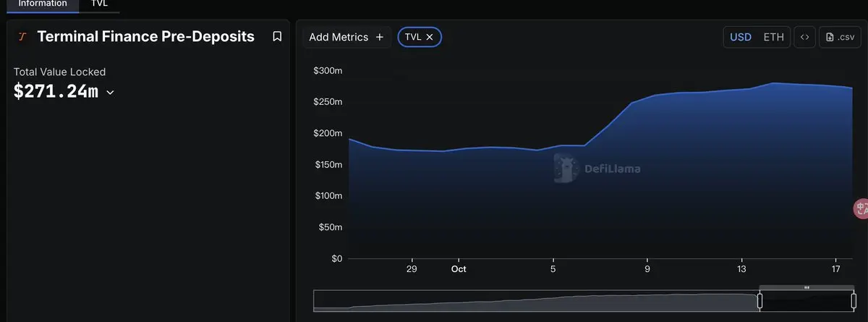
Task: Click the $150m y-axis label
Action: [x=328, y=164]
